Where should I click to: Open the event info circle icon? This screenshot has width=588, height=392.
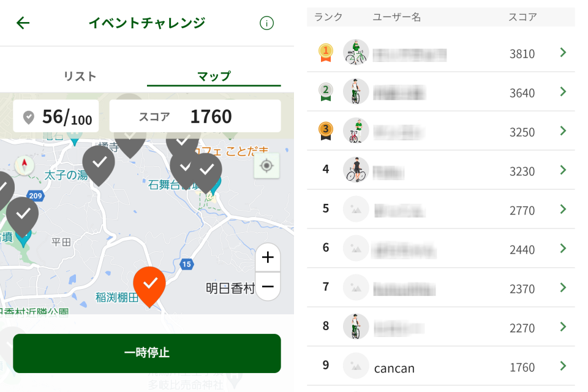pyautogui.click(x=266, y=23)
